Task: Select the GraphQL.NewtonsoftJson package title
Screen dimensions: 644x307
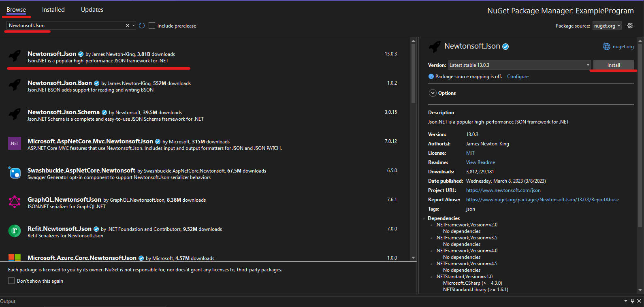Action: tap(64, 200)
